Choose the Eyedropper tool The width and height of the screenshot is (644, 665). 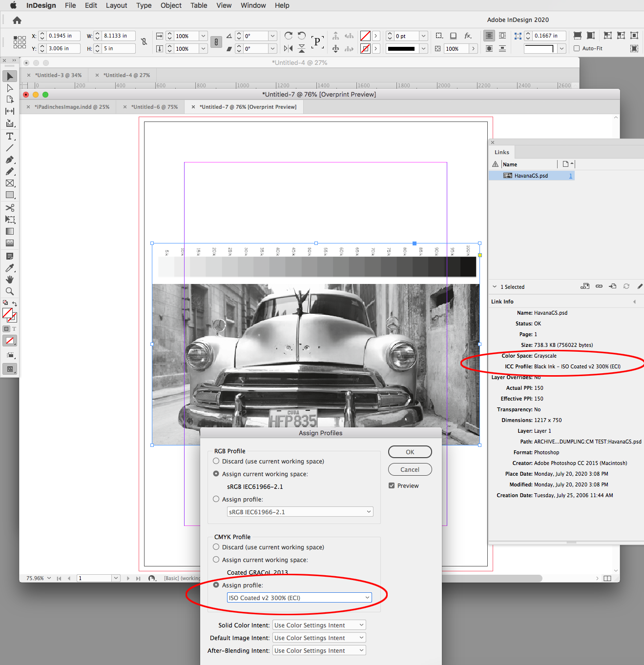point(10,268)
